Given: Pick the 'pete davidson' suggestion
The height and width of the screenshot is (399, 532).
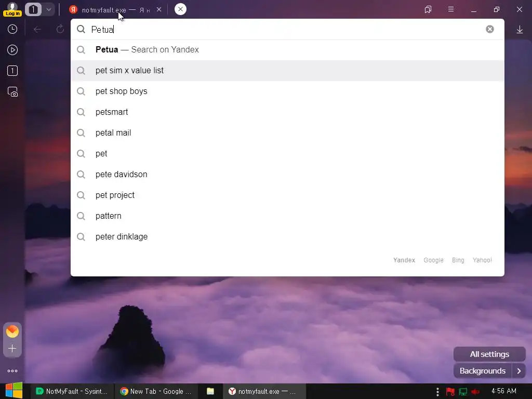Looking at the screenshot, I should click(x=287, y=175).
